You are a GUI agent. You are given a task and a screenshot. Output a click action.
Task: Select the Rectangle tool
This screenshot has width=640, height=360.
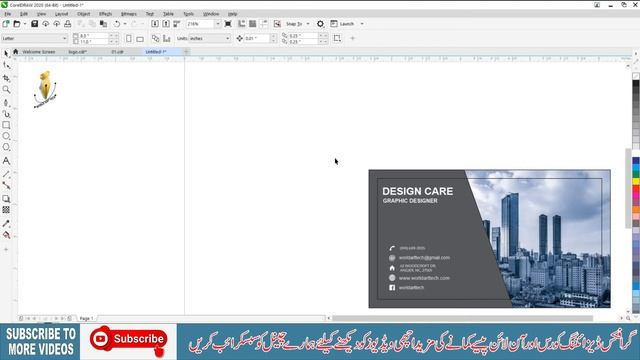[x=6, y=125]
